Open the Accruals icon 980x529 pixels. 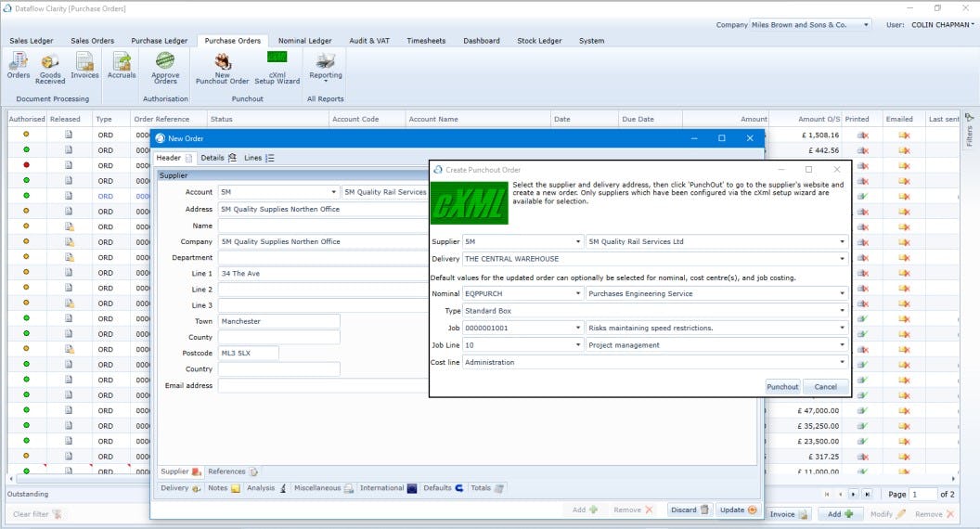point(122,66)
